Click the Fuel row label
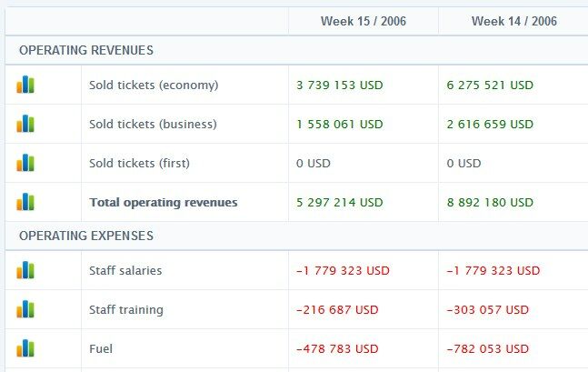 101,349
